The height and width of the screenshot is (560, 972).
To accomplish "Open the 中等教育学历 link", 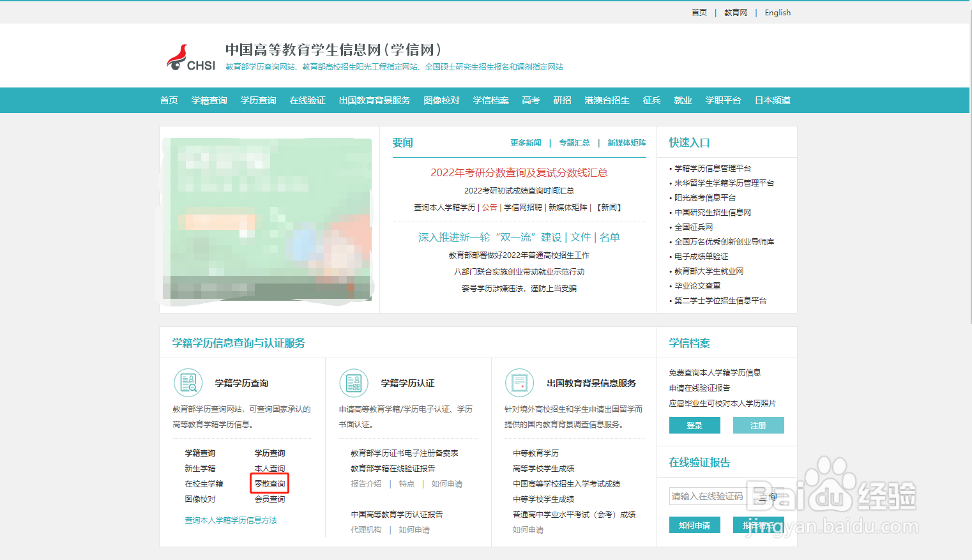I will click(x=536, y=453).
